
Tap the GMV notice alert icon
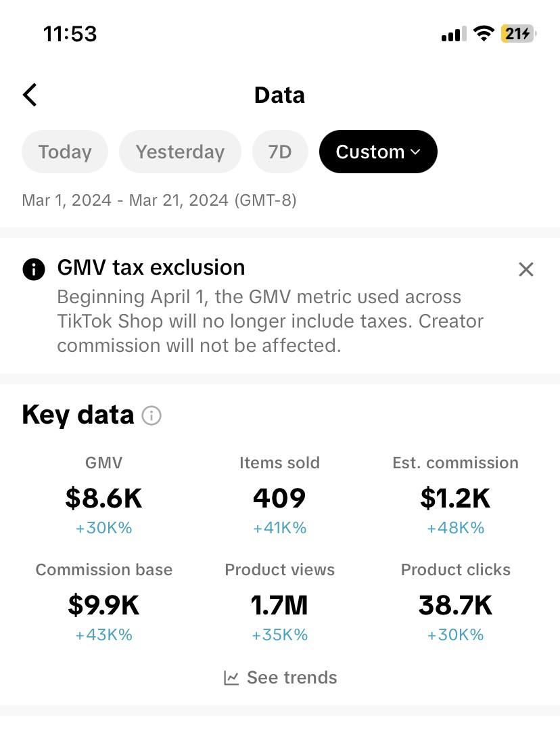pos(33,269)
